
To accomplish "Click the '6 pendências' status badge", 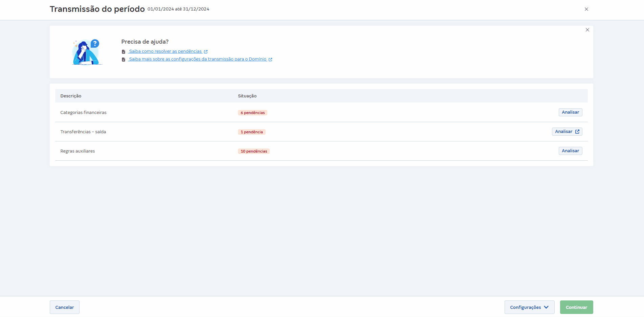I will 252,113.
